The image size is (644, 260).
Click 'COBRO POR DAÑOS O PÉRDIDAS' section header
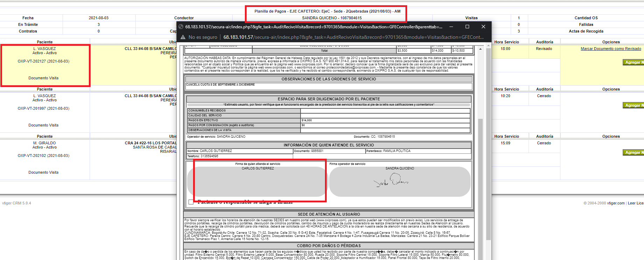pyautogui.click(x=329, y=246)
